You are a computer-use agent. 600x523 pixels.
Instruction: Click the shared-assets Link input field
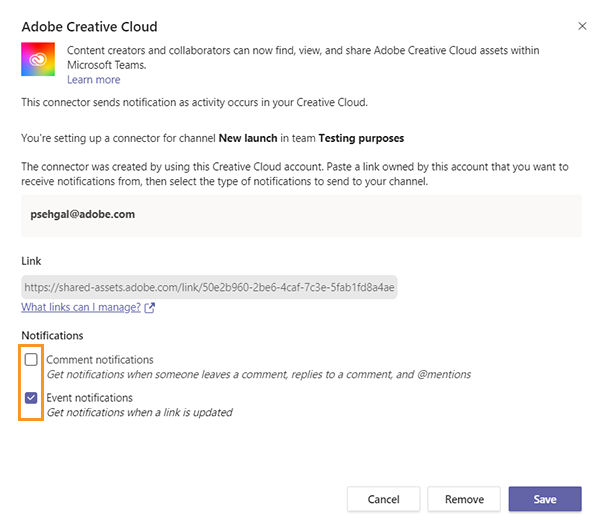(x=209, y=287)
